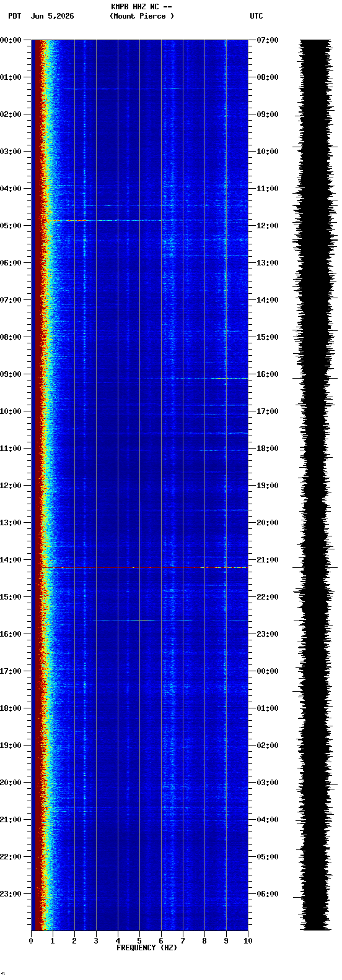Click the frequency axis label '10'
This screenshot has width=342, height=980.
(x=248, y=941)
